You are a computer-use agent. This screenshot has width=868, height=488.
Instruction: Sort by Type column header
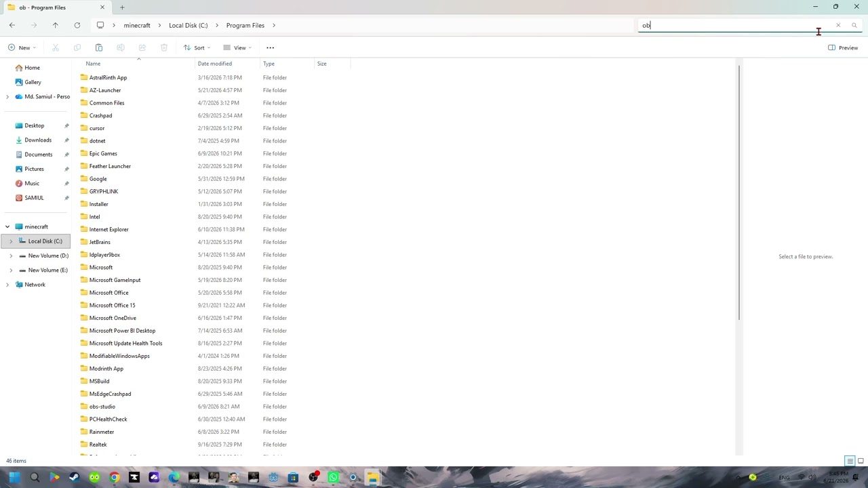[288, 64]
